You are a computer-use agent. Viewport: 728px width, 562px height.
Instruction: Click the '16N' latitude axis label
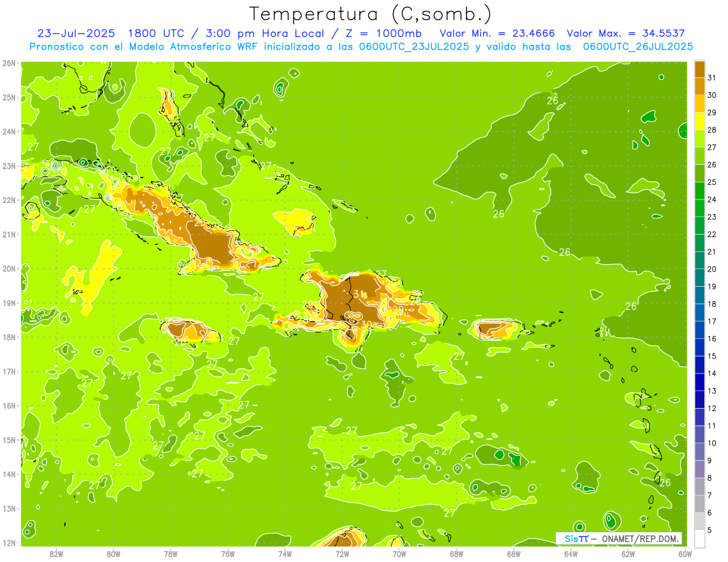coord(9,406)
